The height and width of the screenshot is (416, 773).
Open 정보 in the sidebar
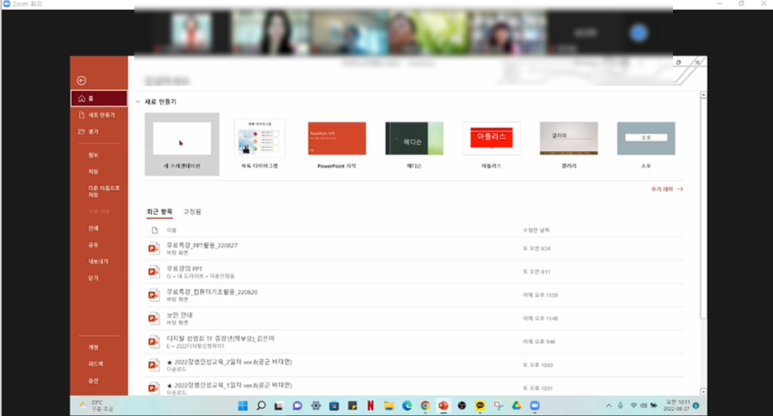(93, 155)
